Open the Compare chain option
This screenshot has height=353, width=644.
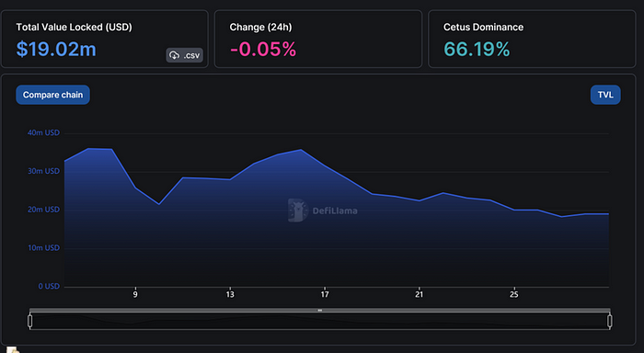(x=52, y=95)
